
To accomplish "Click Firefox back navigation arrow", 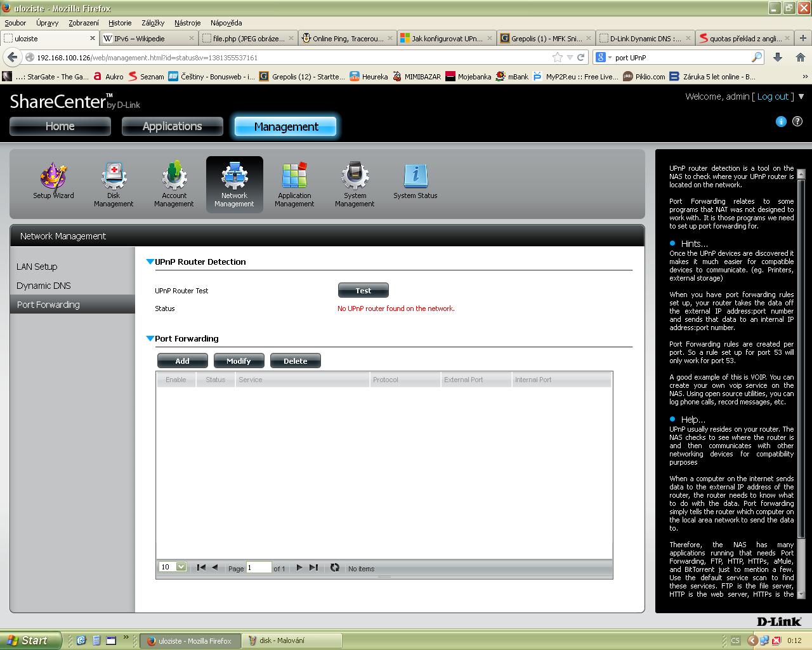I will click(12, 57).
